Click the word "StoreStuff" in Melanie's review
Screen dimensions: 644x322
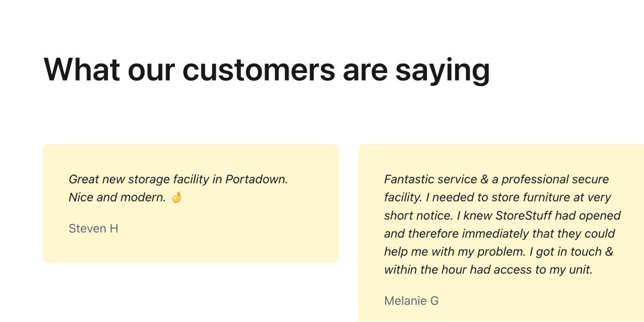pos(522,215)
